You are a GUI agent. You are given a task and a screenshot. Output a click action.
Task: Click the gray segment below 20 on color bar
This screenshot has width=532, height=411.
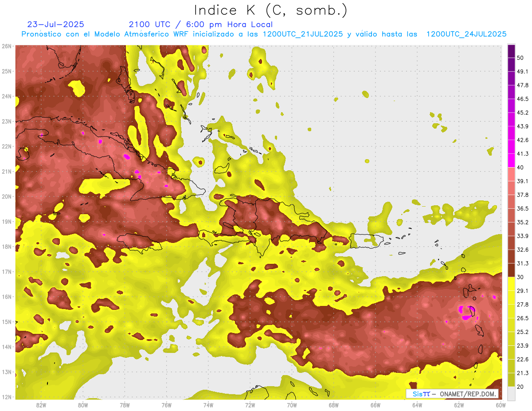pyautogui.click(x=512, y=393)
